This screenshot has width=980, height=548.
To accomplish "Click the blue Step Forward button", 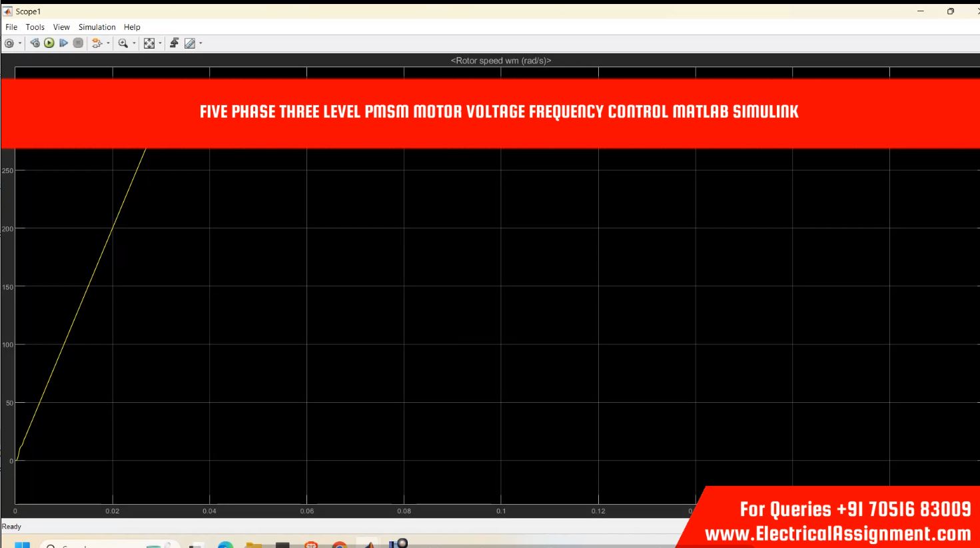I will 64,43.
